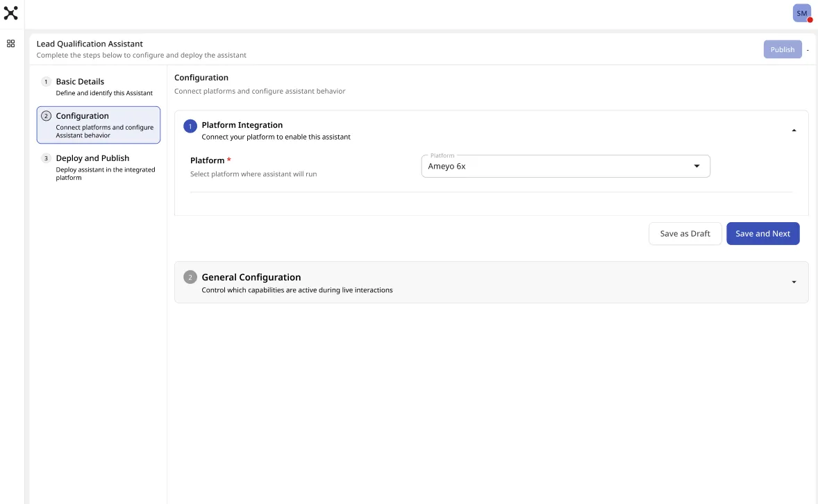Expand the General Configuration section arrow
Screen dimensions: 818x504
click(794, 283)
